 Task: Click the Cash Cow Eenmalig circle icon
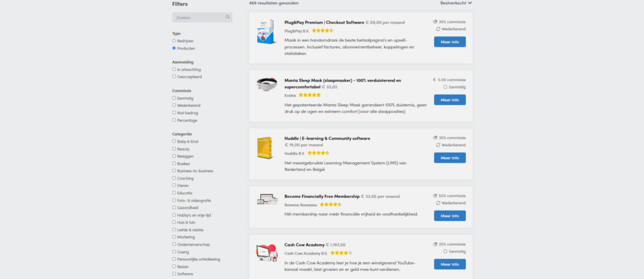tap(445, 251)
